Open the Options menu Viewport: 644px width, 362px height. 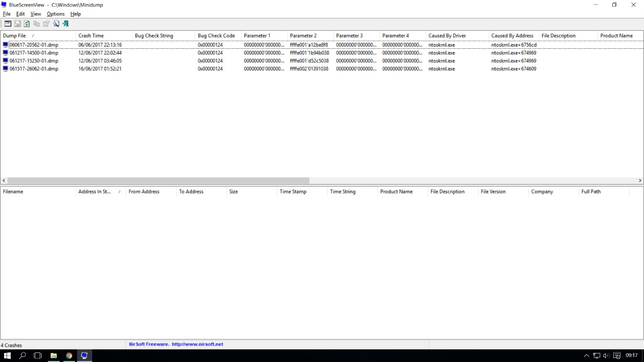pos(56,14)
